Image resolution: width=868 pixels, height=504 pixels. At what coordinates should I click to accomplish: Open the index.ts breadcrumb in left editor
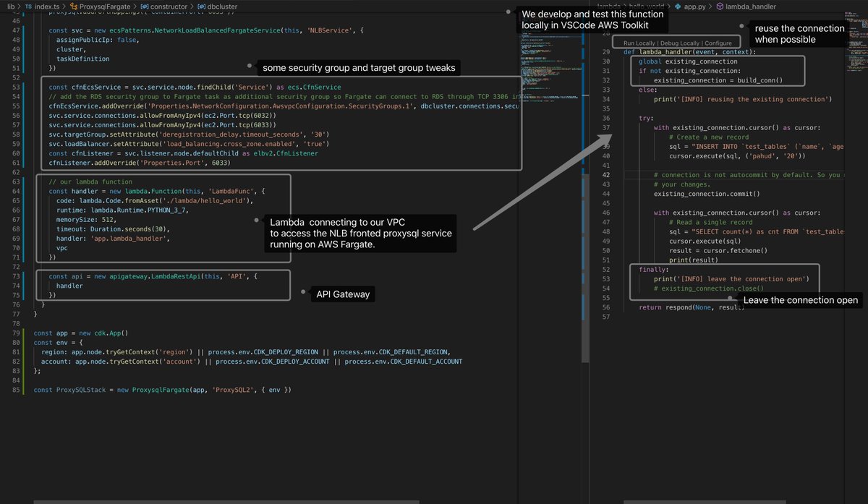tap(48, 6)
